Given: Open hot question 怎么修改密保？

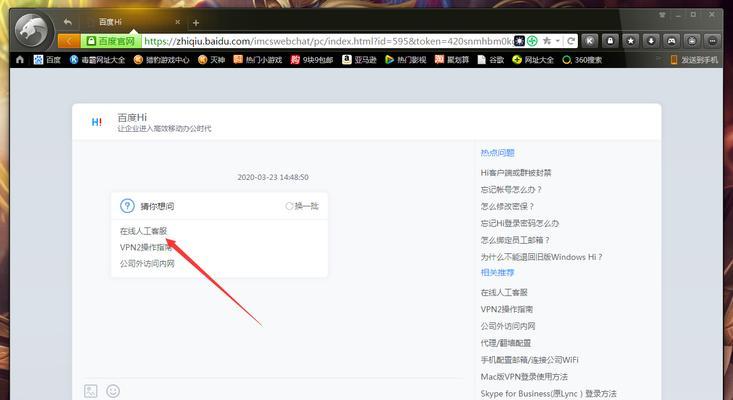Looking at the screenshot, I should pos(507,206).
